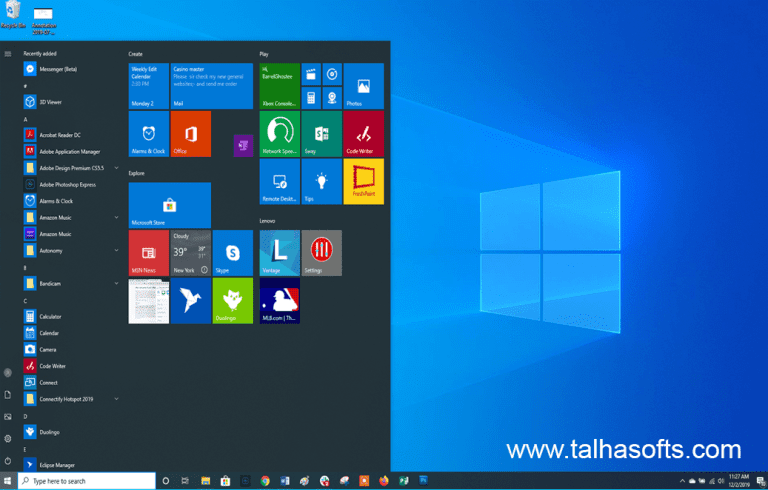Open the Code Writer tile
768x490 pixels.
(363, 134)
